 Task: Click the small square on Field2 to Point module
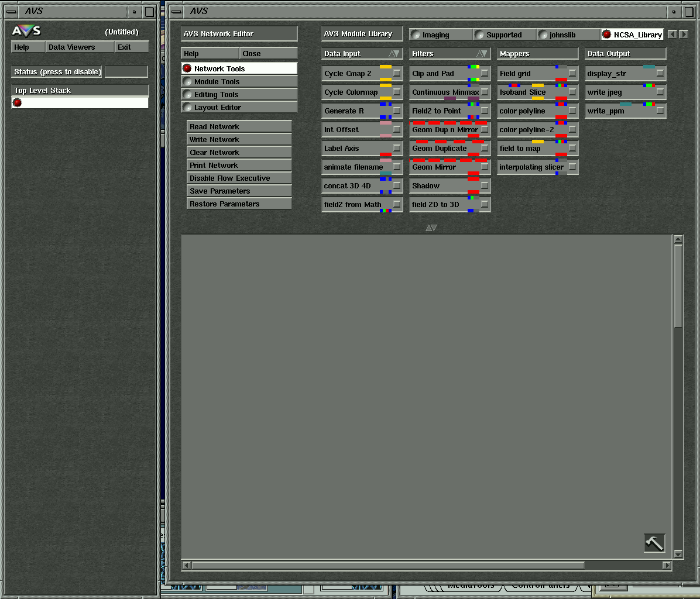coord(485,111)
